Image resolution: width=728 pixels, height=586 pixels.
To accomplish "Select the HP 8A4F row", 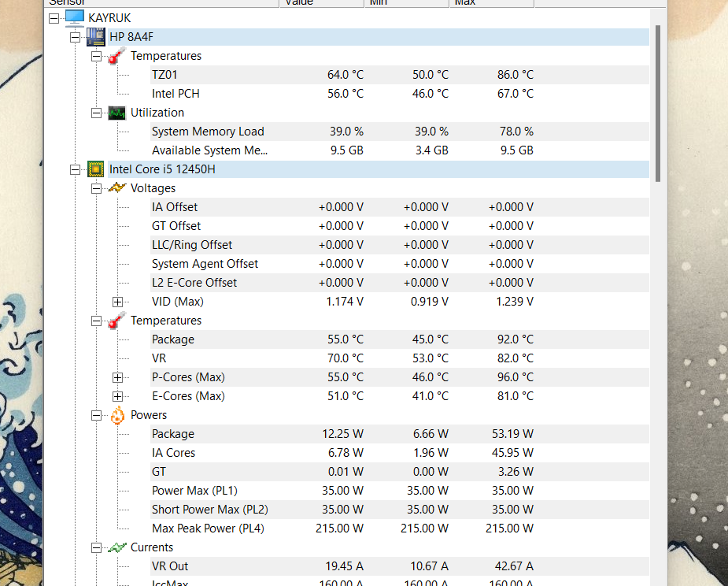I will [x=379, y=37].
